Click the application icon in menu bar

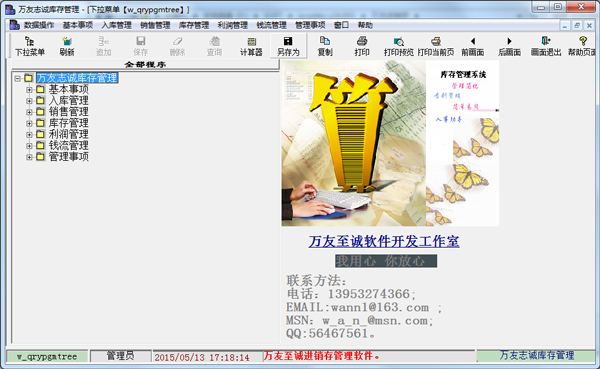point(15,25)
